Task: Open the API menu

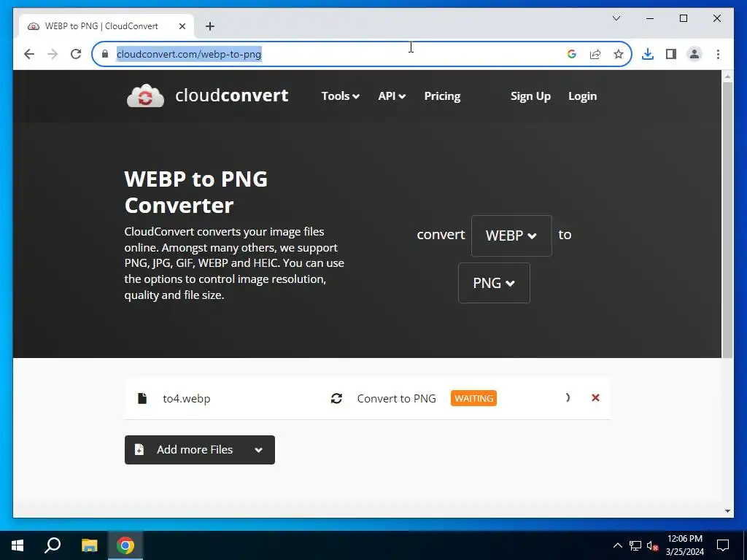Action: (x=392, y=96)
